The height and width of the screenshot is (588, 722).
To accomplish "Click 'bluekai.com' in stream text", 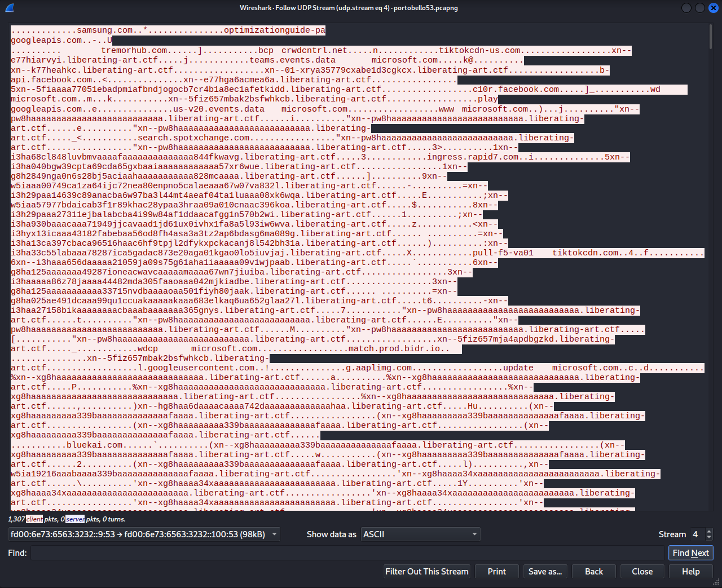I will tap(95, 445).
